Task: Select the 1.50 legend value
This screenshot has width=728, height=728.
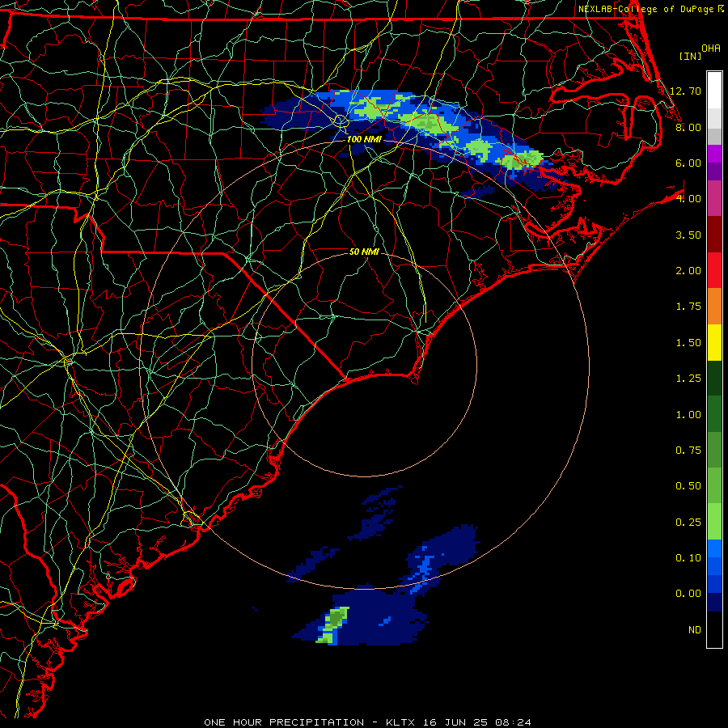Action: tap(688, 343)
